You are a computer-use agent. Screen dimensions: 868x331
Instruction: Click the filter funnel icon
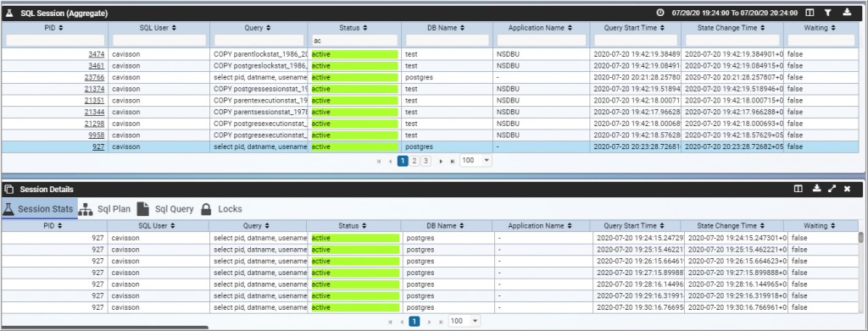pos(827,13)
